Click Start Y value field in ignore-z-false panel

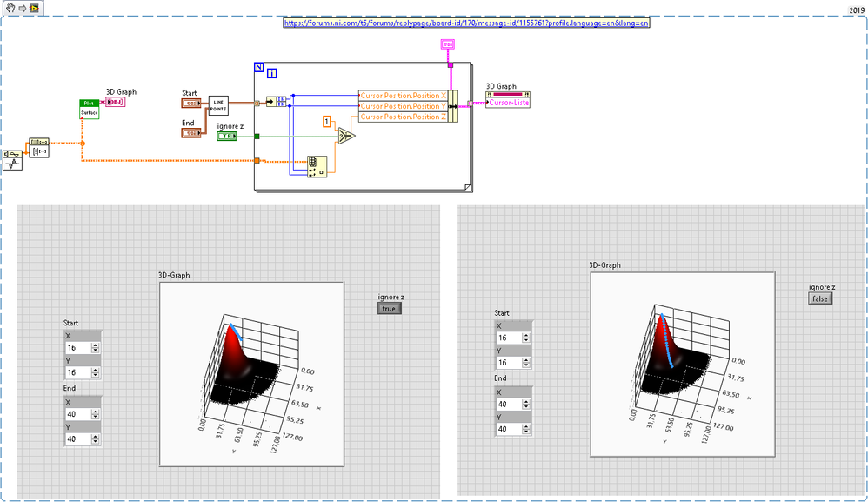509,363
